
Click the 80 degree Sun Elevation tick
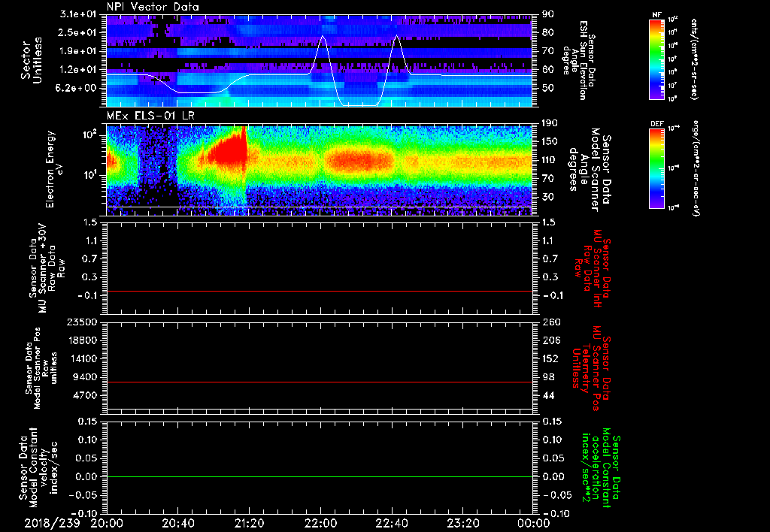coord(548,32)
